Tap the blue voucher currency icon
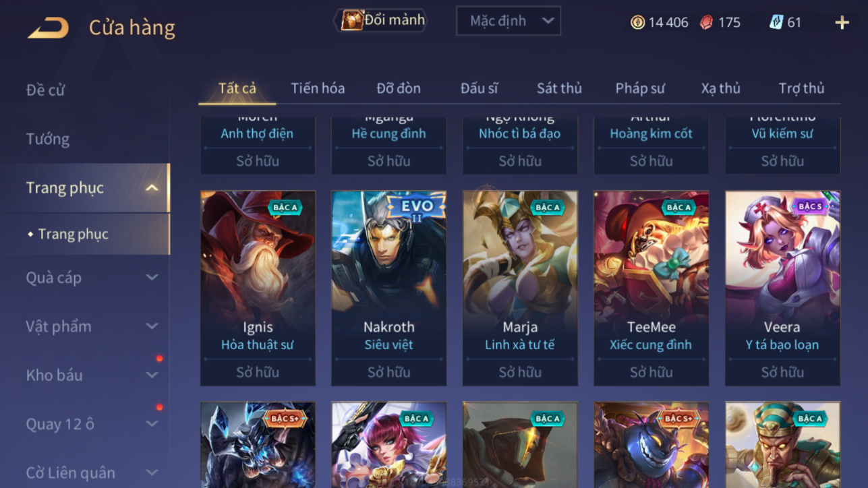Screen dimensions: 868x488 point(776,22)
